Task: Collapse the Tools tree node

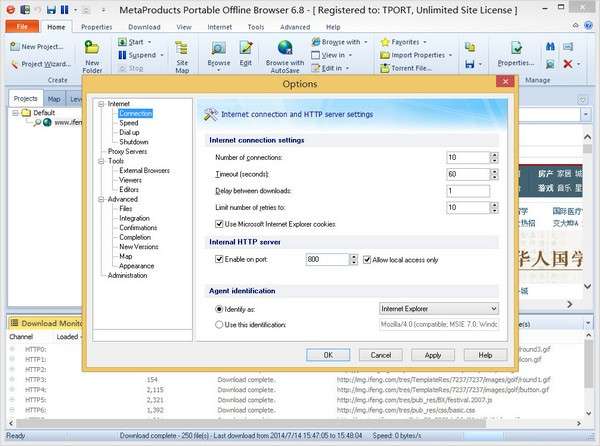Action: click(101, 161)
